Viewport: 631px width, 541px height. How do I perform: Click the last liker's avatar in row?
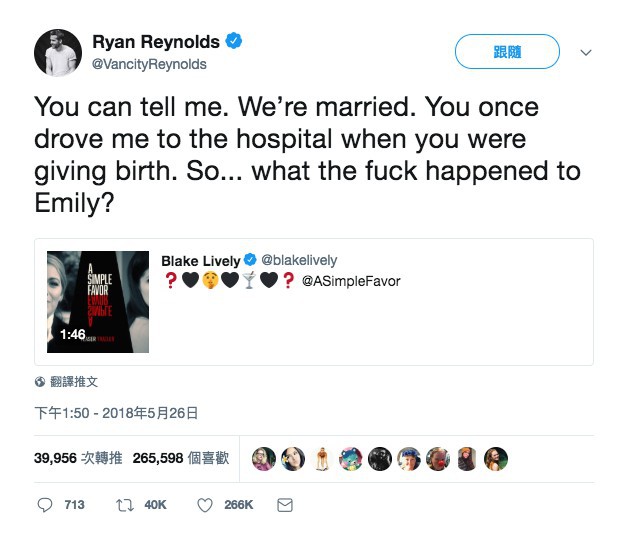[x=497, y=458]
